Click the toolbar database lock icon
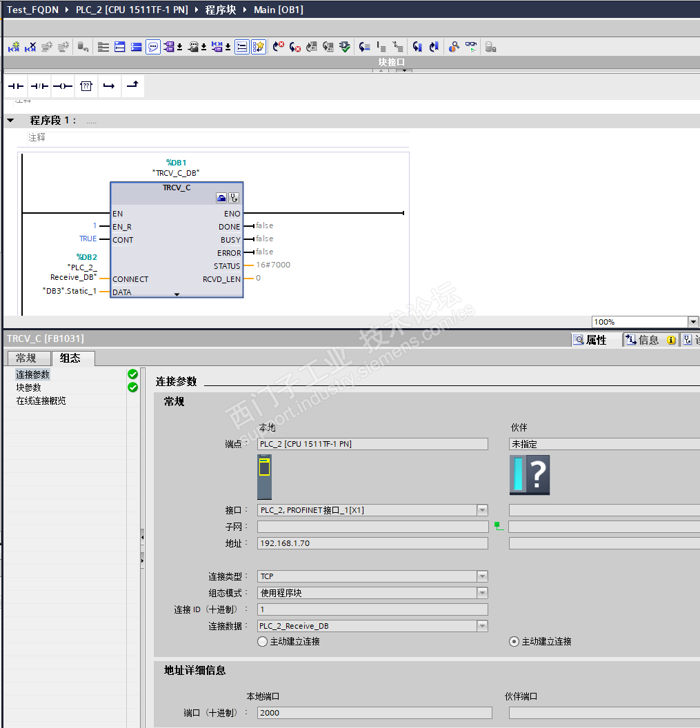 tap(490, 47)
